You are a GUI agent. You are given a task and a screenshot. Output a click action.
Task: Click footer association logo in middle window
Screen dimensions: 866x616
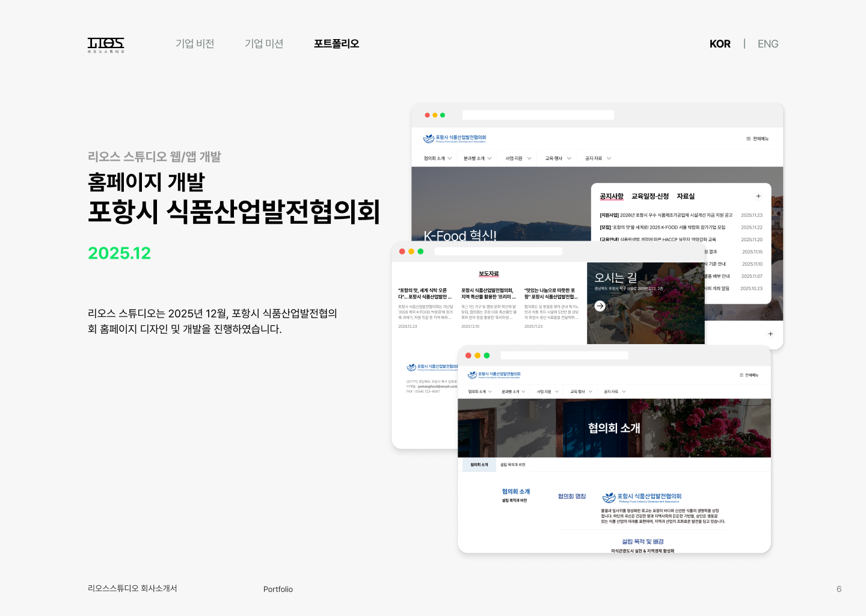[x=432, y=368]
